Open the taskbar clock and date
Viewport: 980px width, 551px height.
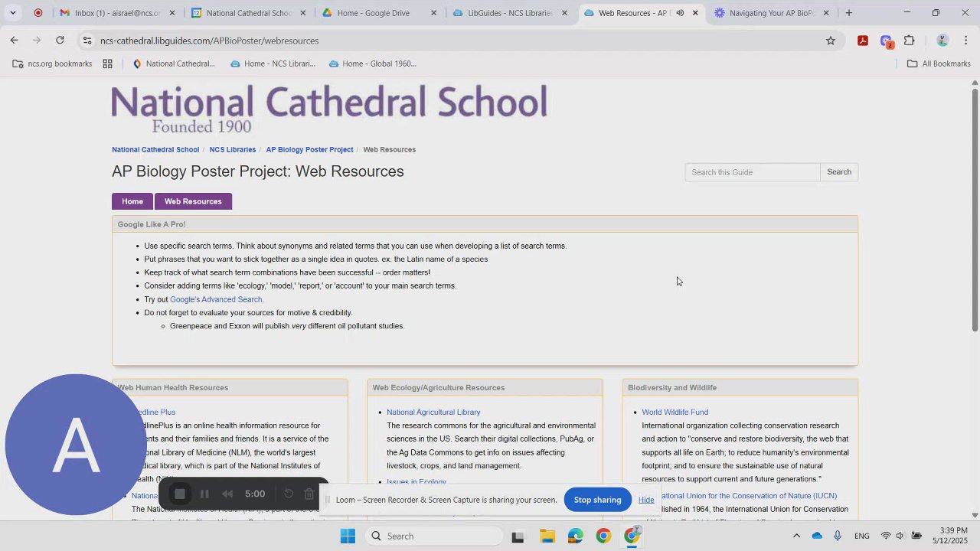coord(949,536)
